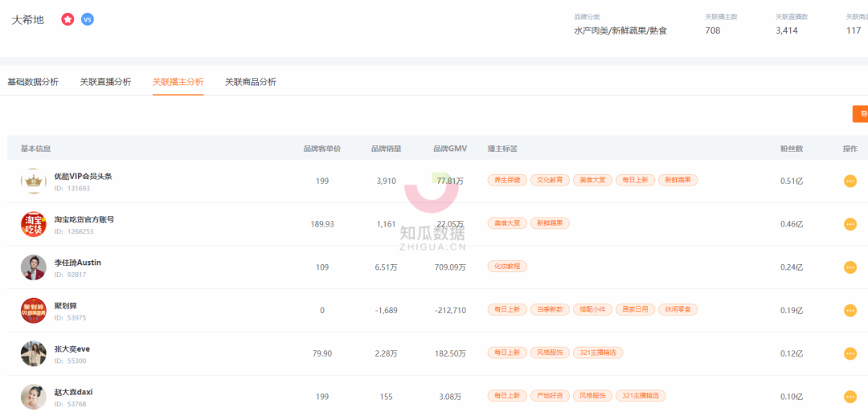Screen dimensions: 868x416
Task: Open more actions for 优酷VIP会员头条
Action: click(850, 181)
